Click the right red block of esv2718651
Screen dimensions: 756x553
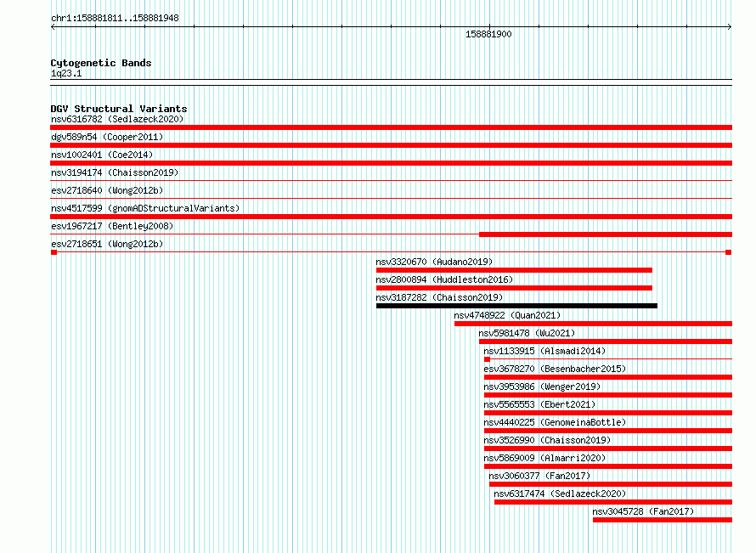coord(729,252)
